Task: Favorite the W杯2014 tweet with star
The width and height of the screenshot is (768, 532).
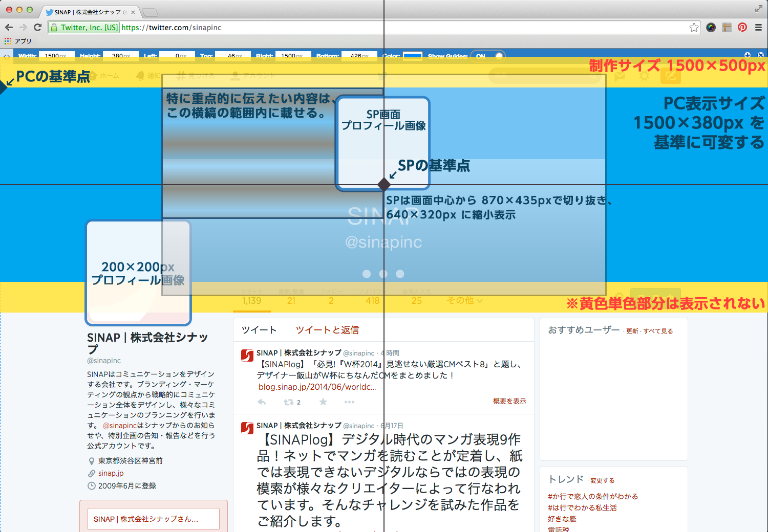Action: (x=323, y=402)
